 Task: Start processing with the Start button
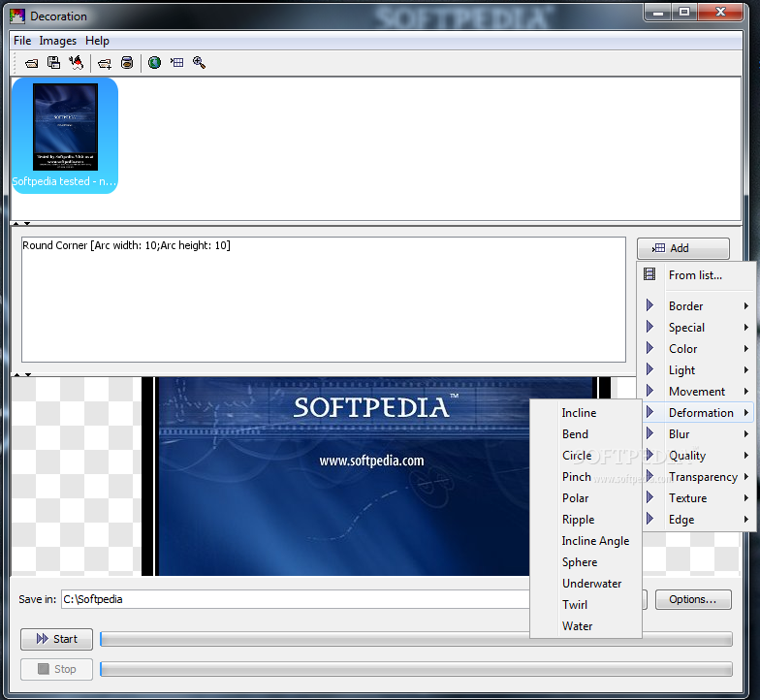[56, 639]
